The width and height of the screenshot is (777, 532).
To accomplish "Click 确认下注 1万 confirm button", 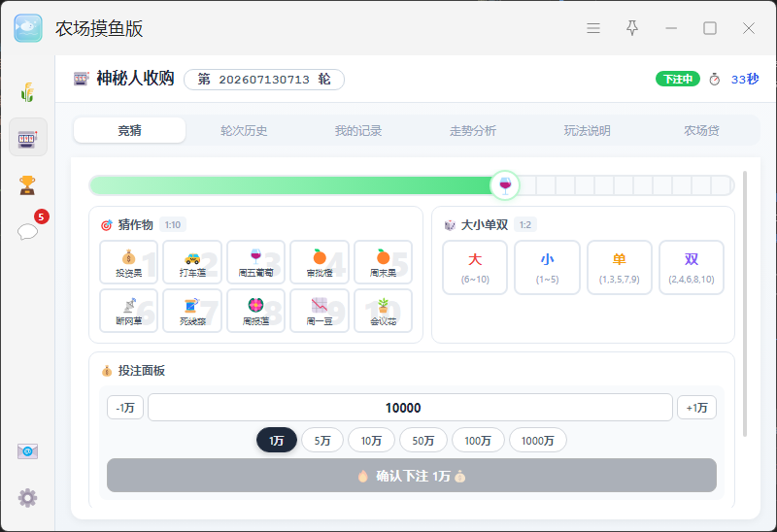I will click(x=411, y=476).
